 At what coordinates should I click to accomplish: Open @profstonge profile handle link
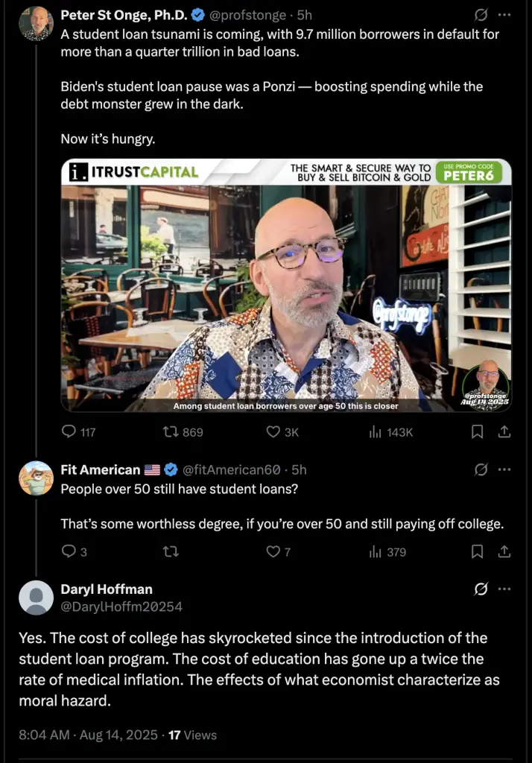[x=247, y=15]
